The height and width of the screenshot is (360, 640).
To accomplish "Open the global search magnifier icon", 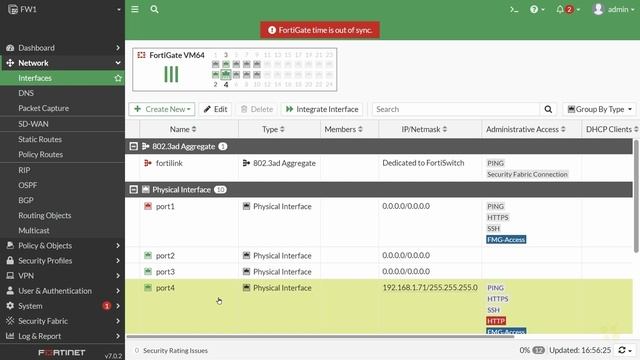I will 154,9.
